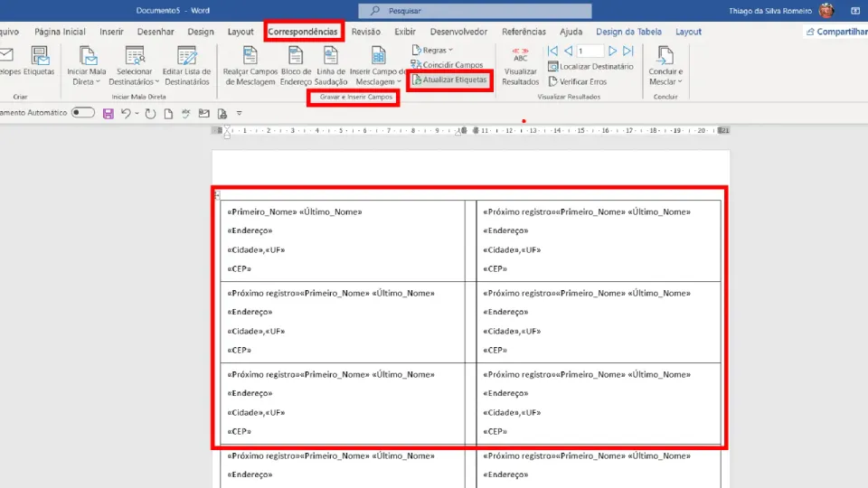The image size is (868, 488).
Task: Click Verificar Erros
Action: (x=578, y=81)
